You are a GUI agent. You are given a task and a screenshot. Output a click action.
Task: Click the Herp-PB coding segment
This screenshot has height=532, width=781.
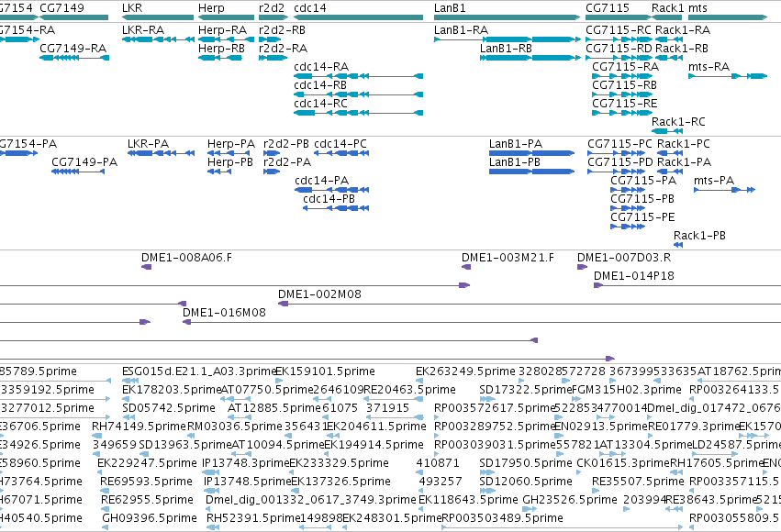[219, 172]
